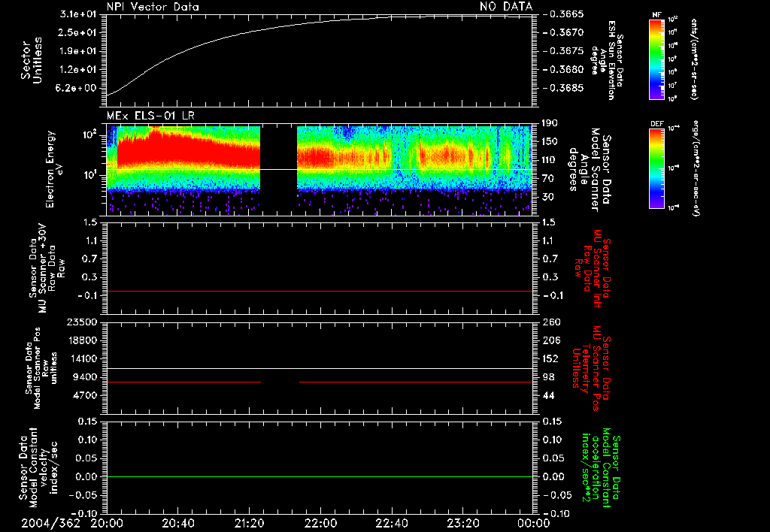Click the red 'MU Scanner Pos Telemetry' label
The image size is (770, 532).
[591, 368]
